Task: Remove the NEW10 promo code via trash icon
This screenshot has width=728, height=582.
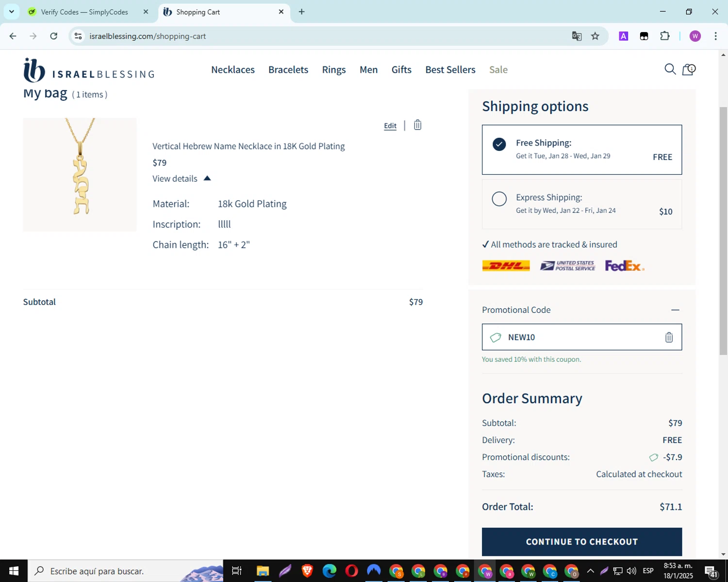Action: tap(669, 337)
